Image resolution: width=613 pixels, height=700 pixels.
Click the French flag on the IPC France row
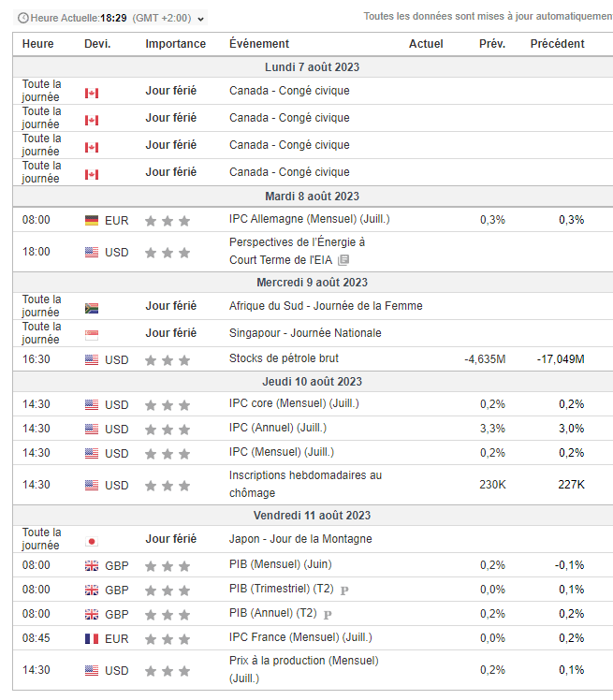pos(92,639)
